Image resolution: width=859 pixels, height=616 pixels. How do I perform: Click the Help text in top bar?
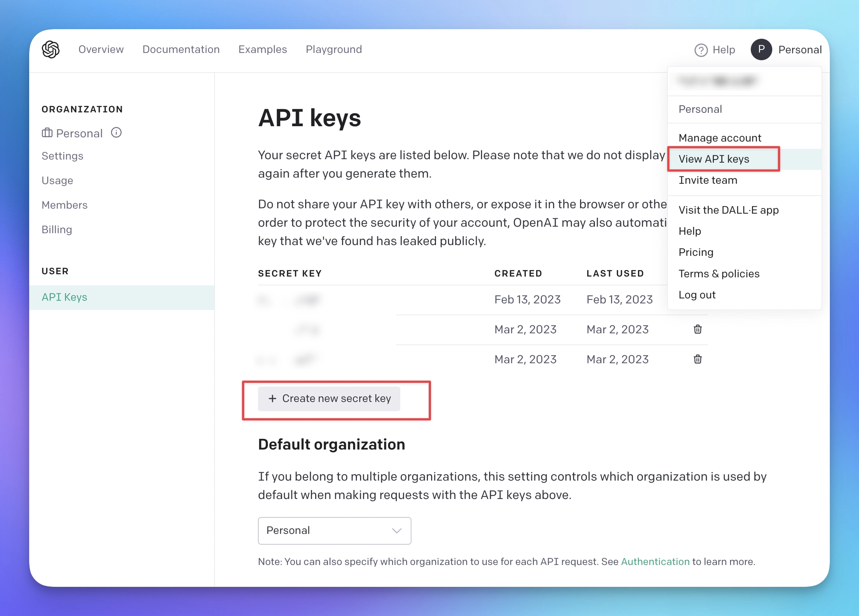click(x=724, y=50)
